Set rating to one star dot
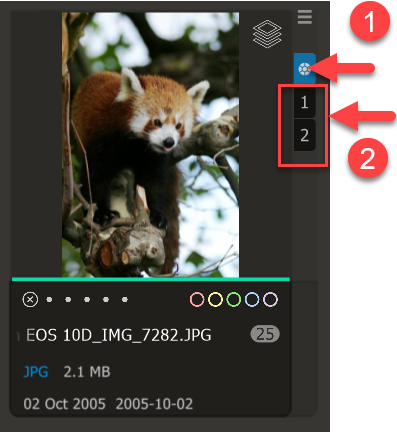Image resolution: width=397 pixels, height=432 pixels. pos(49,300)
